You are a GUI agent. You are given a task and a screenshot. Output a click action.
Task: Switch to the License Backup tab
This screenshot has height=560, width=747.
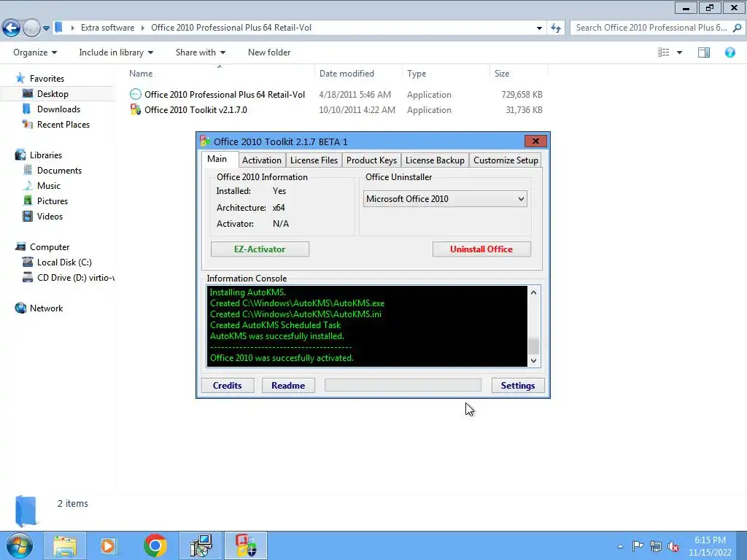435,160
